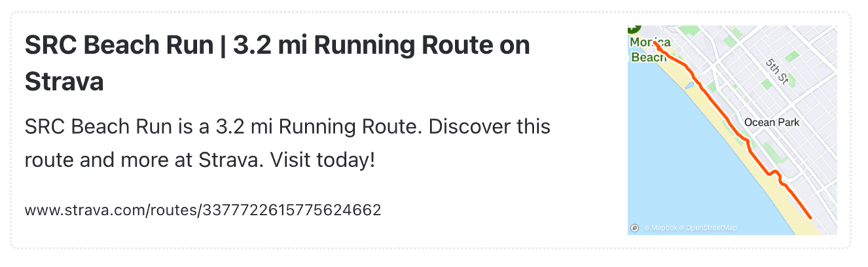This screenshot has height=267, width=868.
Task: Click the 5th St street label
Action: 777,70
